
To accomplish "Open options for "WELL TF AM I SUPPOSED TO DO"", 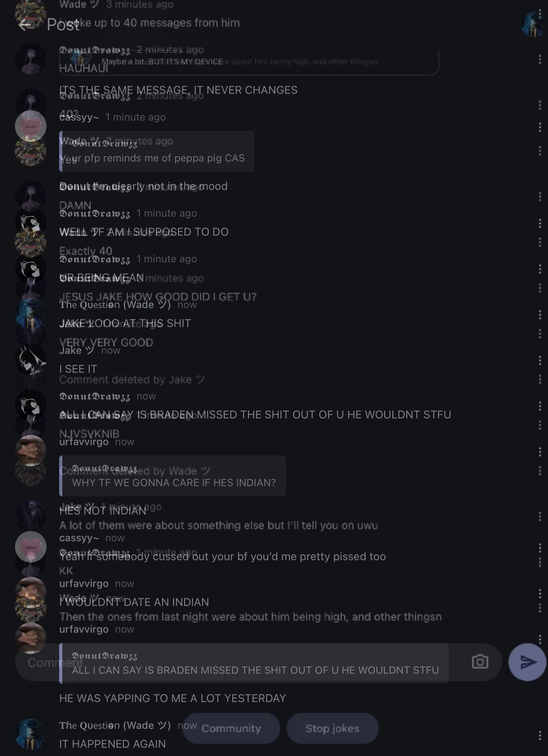I will pyautogui.click(x=540, y=223).
